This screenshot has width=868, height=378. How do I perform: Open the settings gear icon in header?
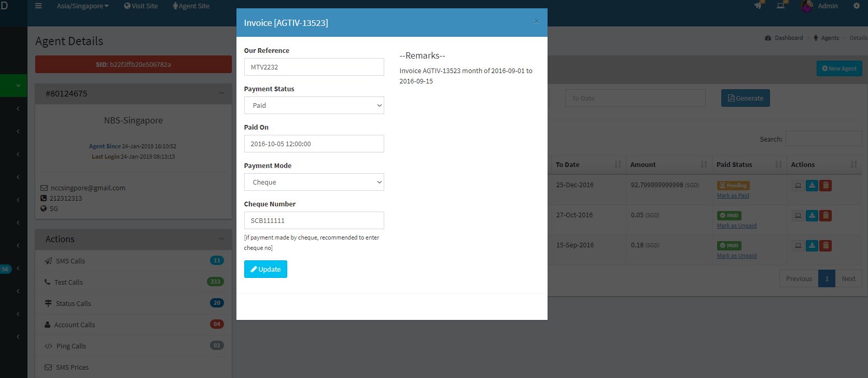[856, 6]
